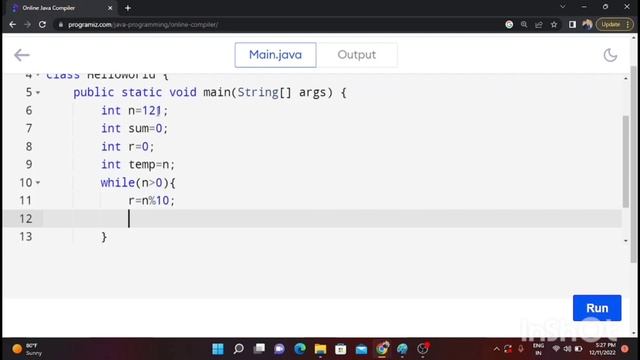Select the Online Java Compiler browser tab

[61, 8]
